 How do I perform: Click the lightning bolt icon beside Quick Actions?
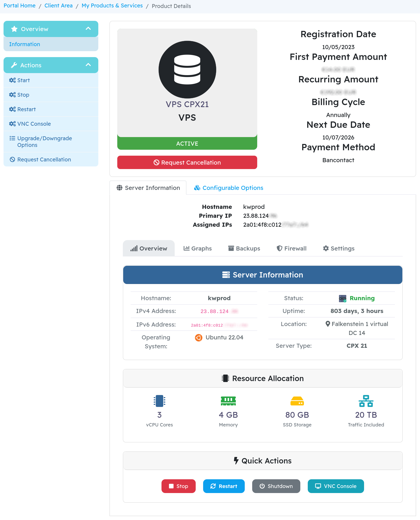click(236, 461)
